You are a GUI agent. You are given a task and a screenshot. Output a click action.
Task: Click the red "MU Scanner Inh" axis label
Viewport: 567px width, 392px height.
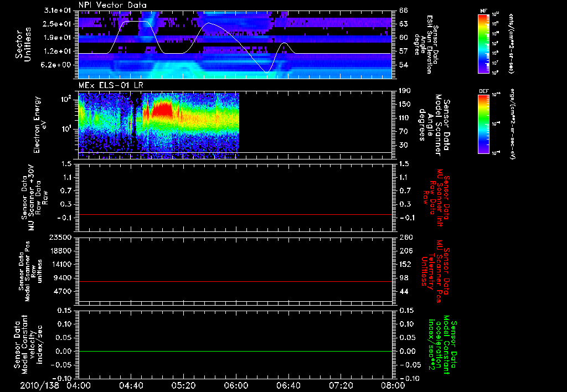436,198
